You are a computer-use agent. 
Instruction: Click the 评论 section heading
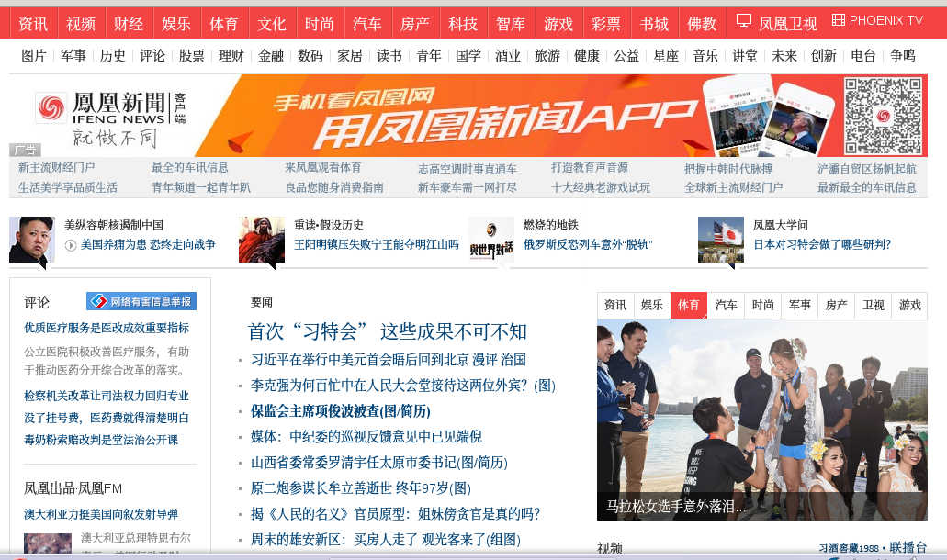point(37,302)
